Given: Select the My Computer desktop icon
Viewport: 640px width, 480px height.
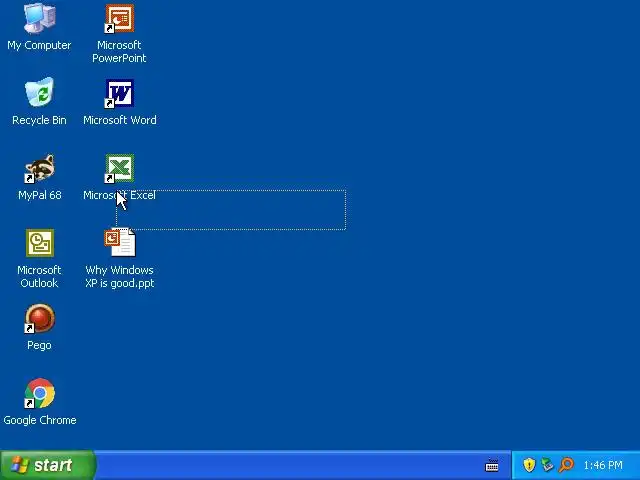Looking at the screenshot, I should [x=39, y=19].
